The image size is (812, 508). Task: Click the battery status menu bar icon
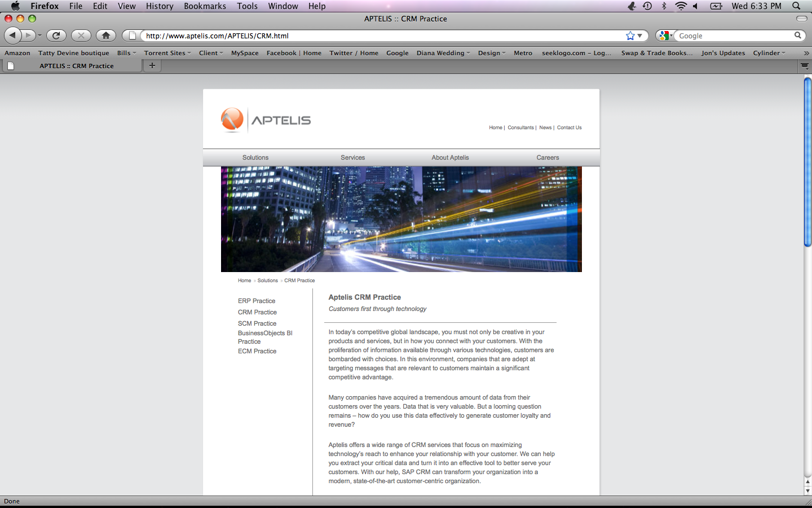pyautogui.click(x=716, y=6)
